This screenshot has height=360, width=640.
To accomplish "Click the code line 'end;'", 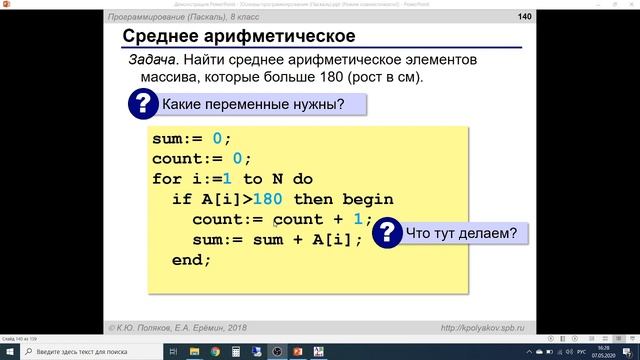I will (191, 260).
